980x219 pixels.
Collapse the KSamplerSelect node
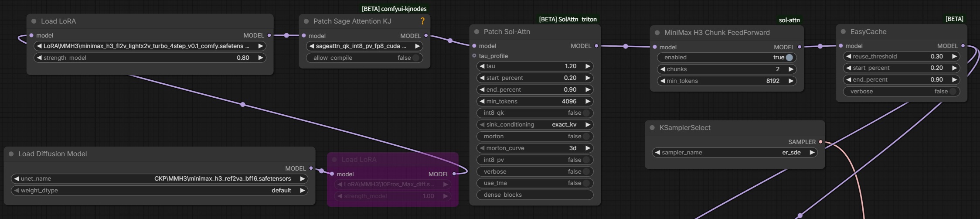coord(652,127)
